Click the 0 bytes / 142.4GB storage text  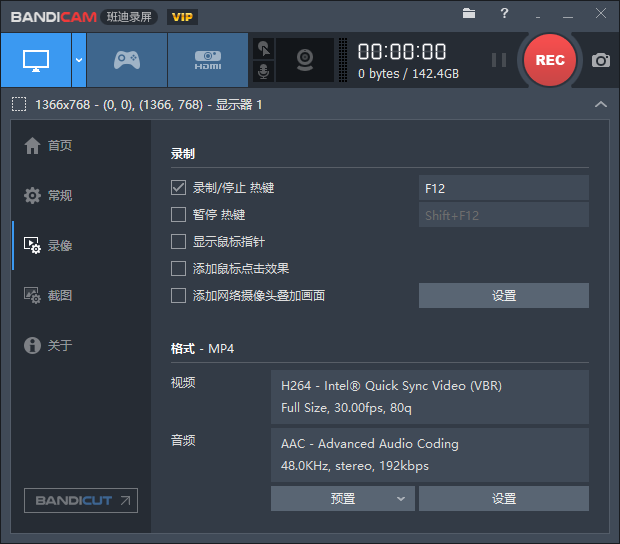[x=408, y=74]
